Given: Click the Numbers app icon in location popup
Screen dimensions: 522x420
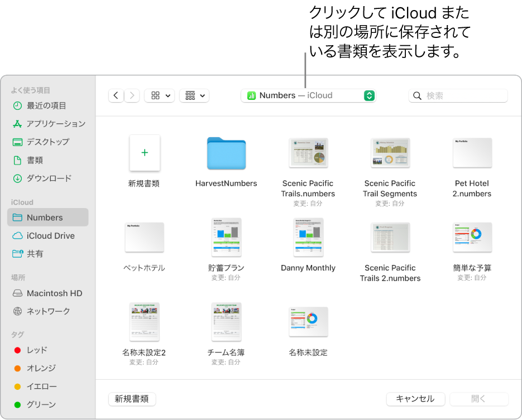Looking at the screenshot, I should (251, 96).
